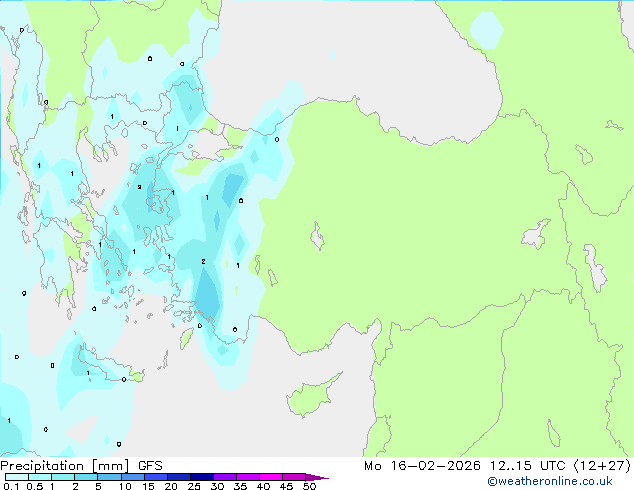The image size is (634, 490).
Task: Click the 1–2 mm legend color swatch
Action: pos(63,477)
